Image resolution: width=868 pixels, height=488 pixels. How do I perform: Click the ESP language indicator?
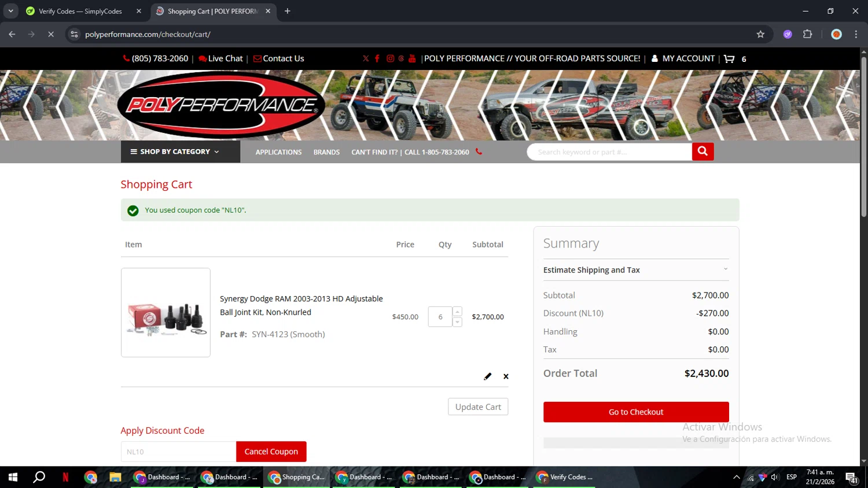[x=792, y=477]
